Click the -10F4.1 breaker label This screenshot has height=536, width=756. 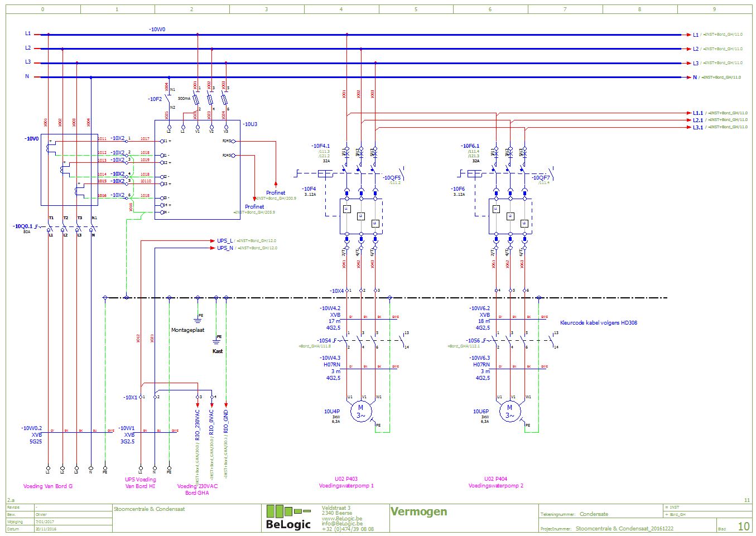(x=320, y=146)
